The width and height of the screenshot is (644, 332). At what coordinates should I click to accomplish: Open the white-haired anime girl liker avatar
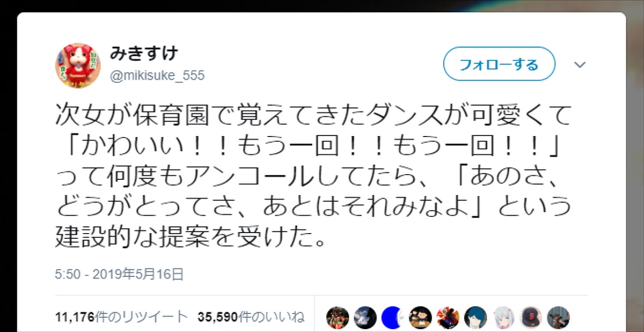[x=503, y=318]
